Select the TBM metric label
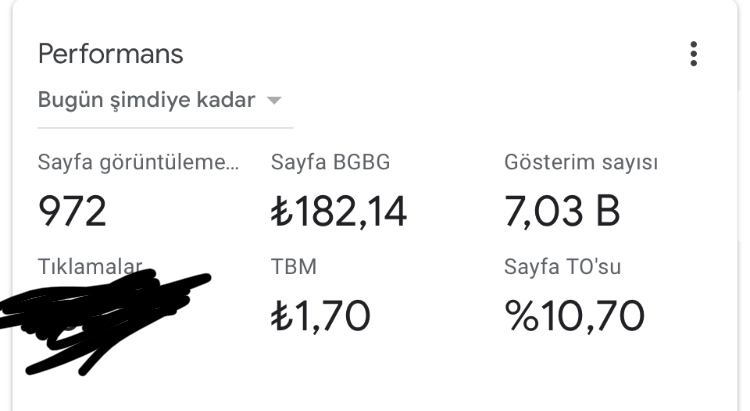Image resolution: width=750 pixels, height=411 pixels. click(x=294, y=267)
